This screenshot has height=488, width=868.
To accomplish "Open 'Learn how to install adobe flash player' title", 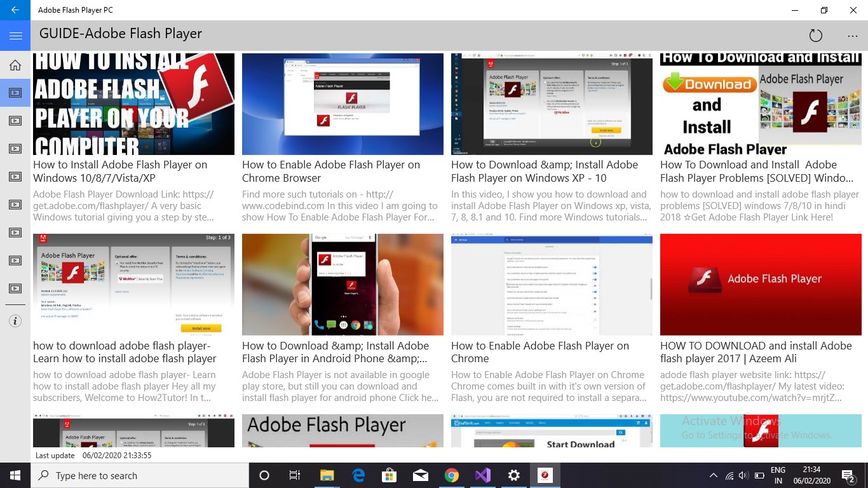I will pyautogui.click(x=125, y=352).
